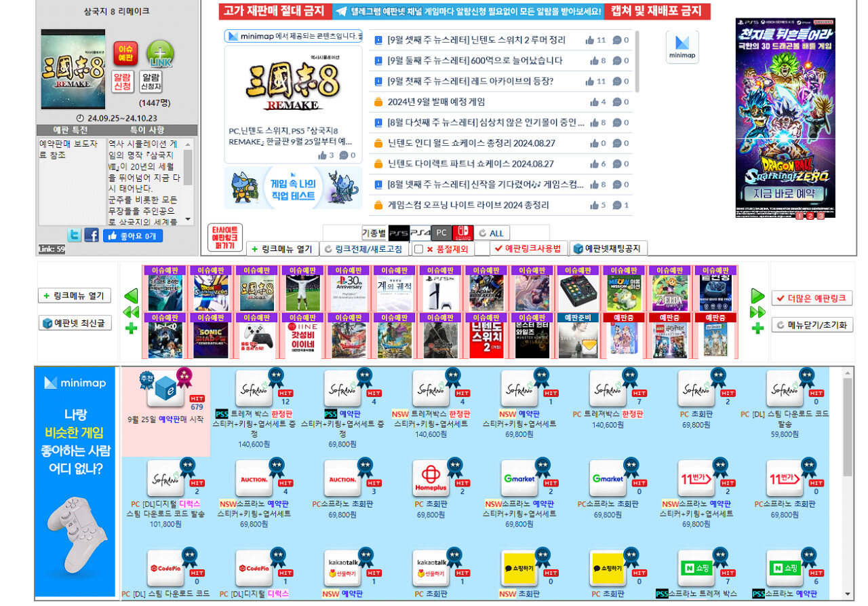868x606 pixels.
Task: Click the green +LINK circle icon
Action: 160,54
